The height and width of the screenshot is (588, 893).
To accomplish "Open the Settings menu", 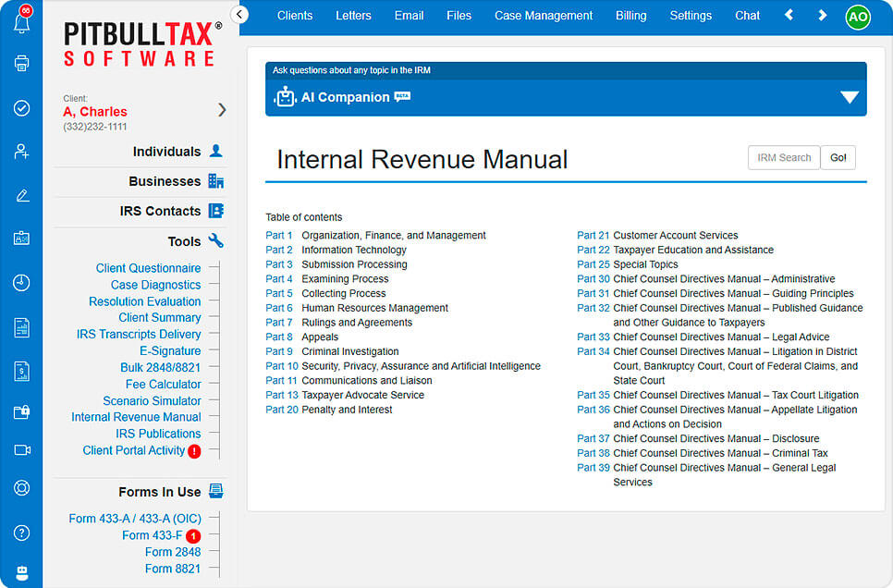I will [691, 16].
